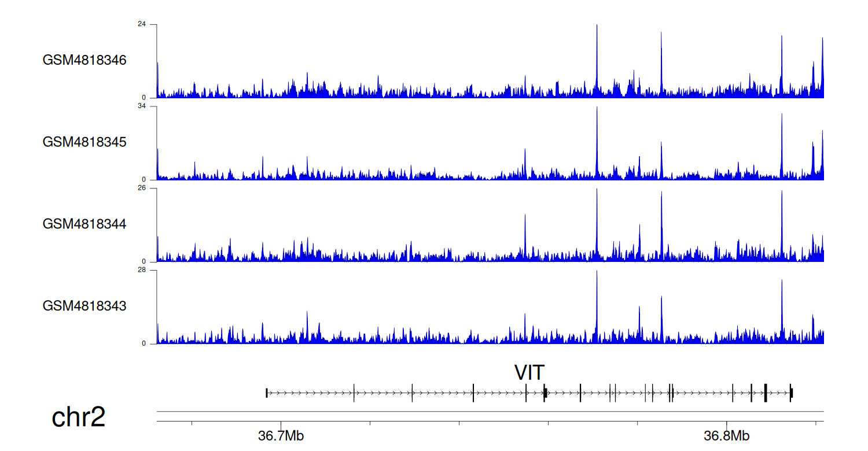Image resolution: width=868 pixels, height=451 pixels.
Task: Click the GSM4818346 track label
Action: point(84,60)
